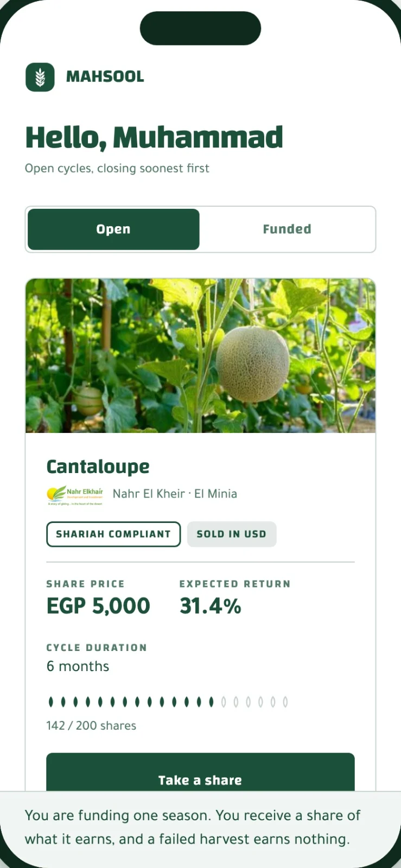
Task: Click the last empty seed in progress bar
Action: (x=285, y=702)
